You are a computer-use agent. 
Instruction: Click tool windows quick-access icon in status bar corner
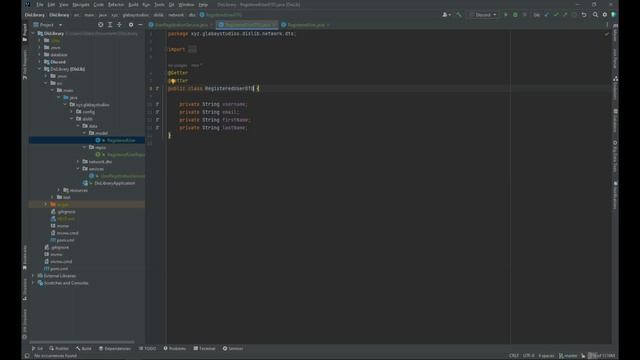point(27,356)
